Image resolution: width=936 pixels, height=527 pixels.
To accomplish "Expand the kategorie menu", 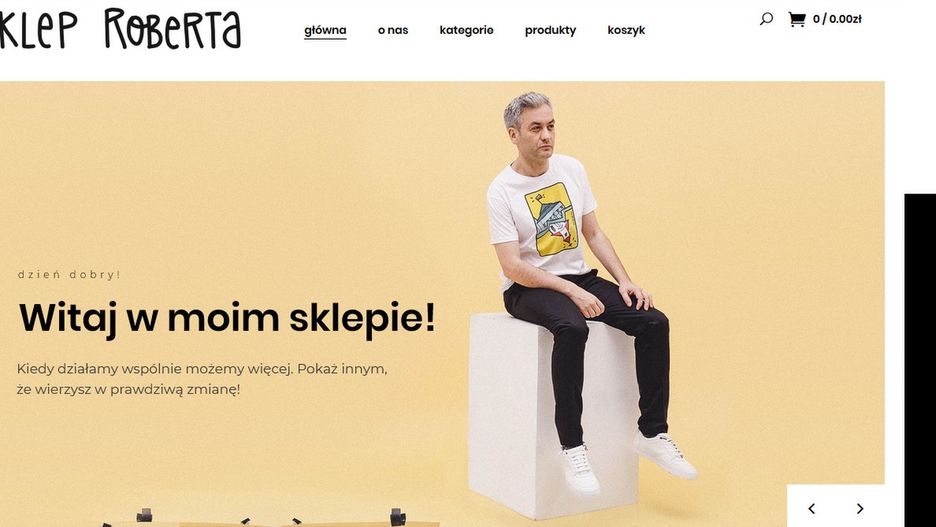I will [466, 30].
